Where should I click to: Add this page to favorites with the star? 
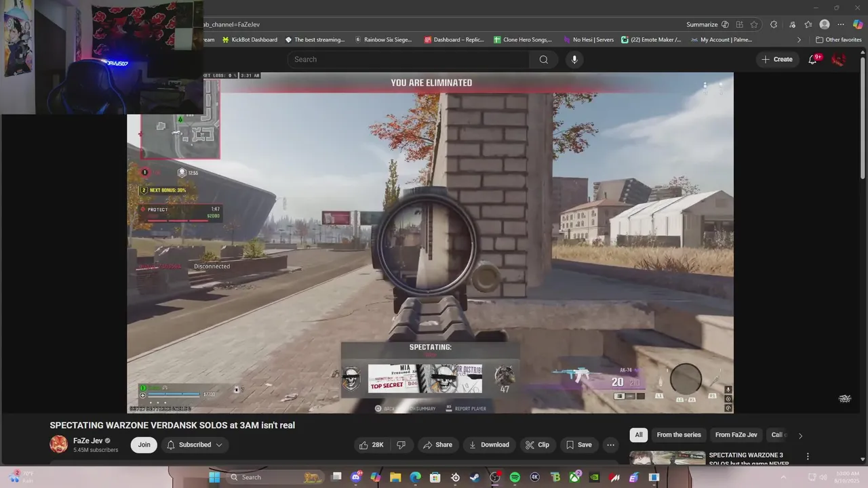[x=754, y=24]
